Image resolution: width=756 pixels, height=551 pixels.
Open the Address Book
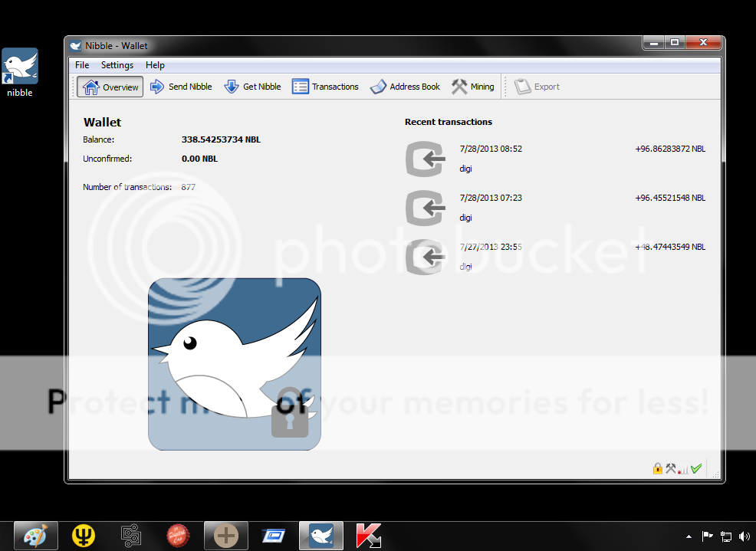click(406, 87)
